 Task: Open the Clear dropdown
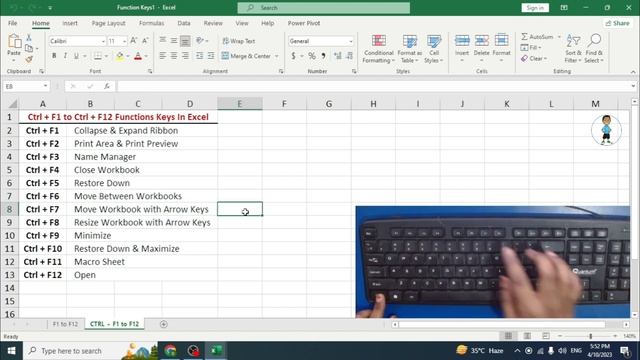pyautogui.click(x=533, y=59)
